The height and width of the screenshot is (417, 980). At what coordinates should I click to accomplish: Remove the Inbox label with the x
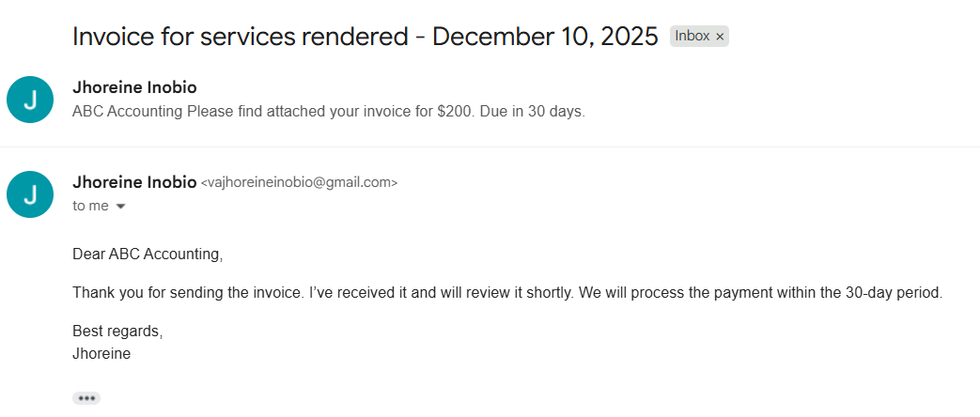click(720, 37)
